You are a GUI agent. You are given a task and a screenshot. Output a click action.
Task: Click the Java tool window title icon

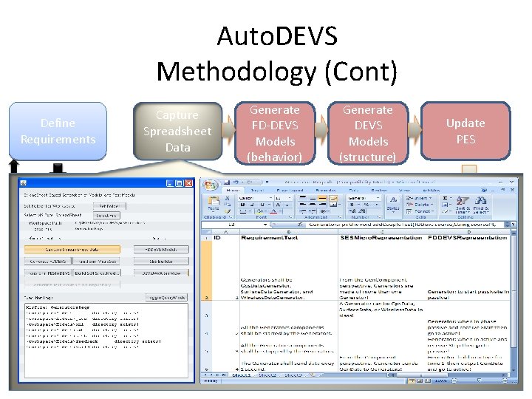coord(23,183)
